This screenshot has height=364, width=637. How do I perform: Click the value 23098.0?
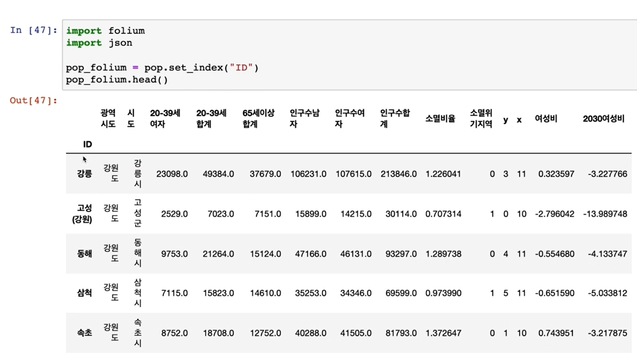pyautogui.click(x=172, y=174)
